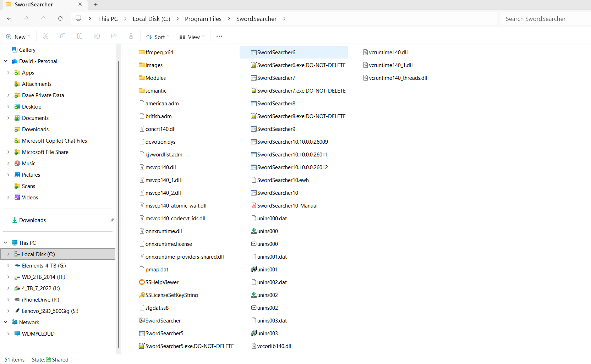Click the Modules folder icon
The height and width of the screenshot is (364, 591).
[142, 78]
